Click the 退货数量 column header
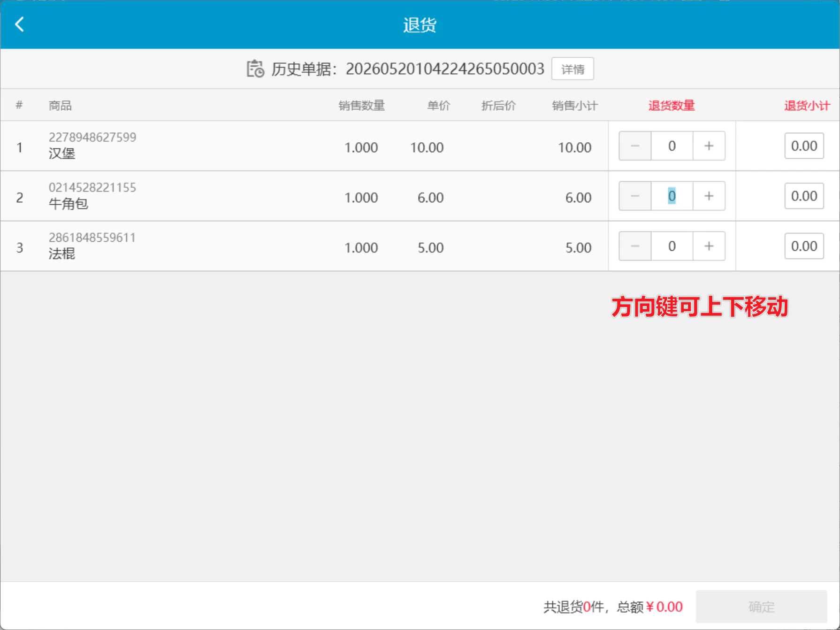Image resolution: width=840 pixels, height=630 pixels. click(672, 106)
